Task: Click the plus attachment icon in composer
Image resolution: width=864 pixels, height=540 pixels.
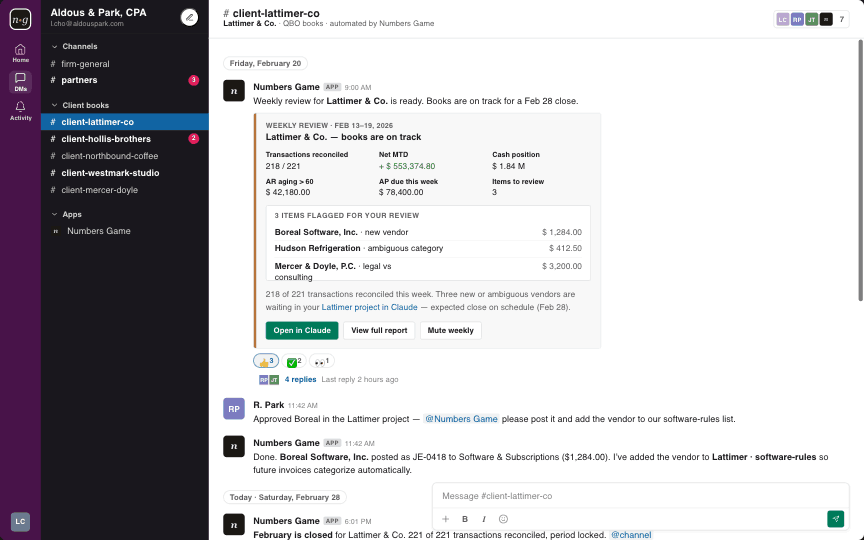Action: coord(445,519)
